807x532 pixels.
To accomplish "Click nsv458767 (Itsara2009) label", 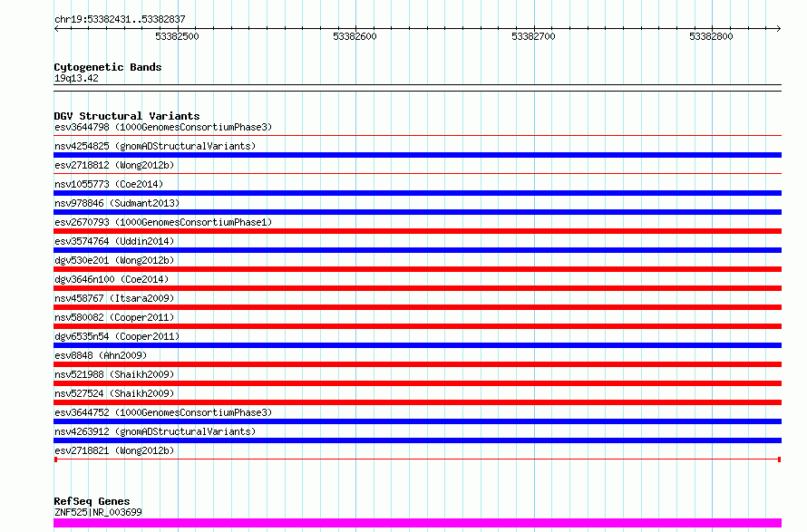I will [x=114, y=298].
